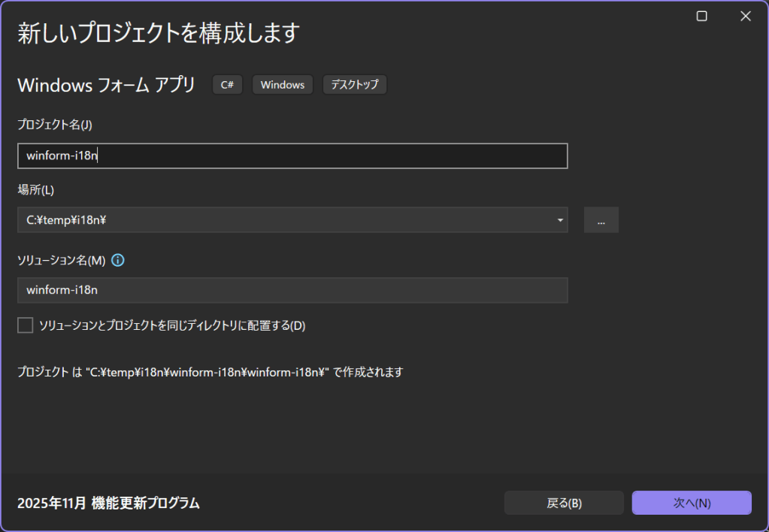
Task: Click the ソリューション名 text field
Action: 292,290
